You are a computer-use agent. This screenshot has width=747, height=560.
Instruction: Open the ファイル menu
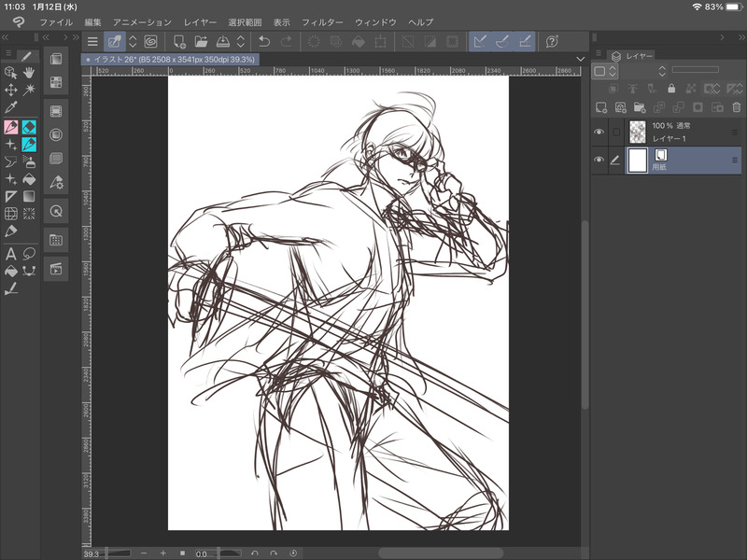pyautogui.click(x=56, y=22)
